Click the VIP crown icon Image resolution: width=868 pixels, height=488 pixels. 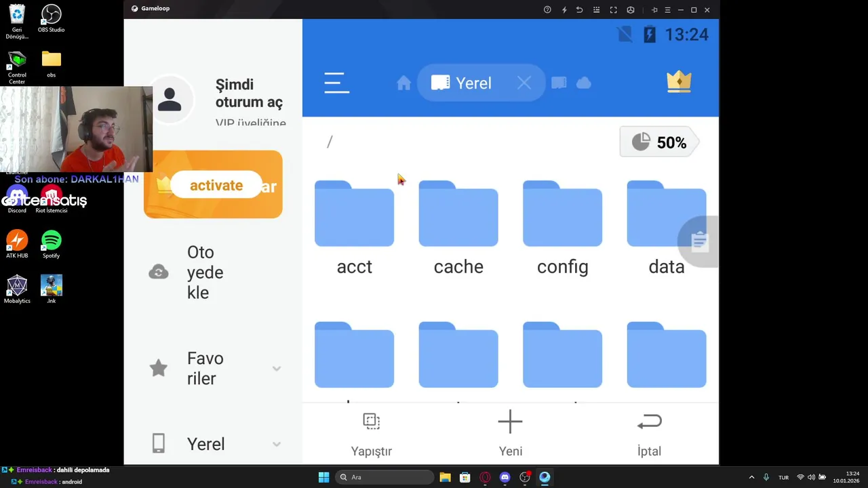(679, 81)
